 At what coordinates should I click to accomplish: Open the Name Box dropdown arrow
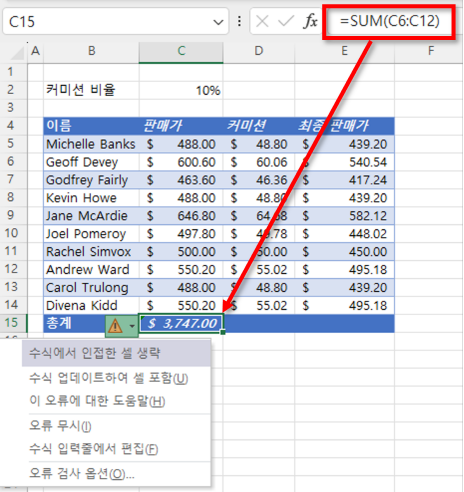[x=218, y=22]
